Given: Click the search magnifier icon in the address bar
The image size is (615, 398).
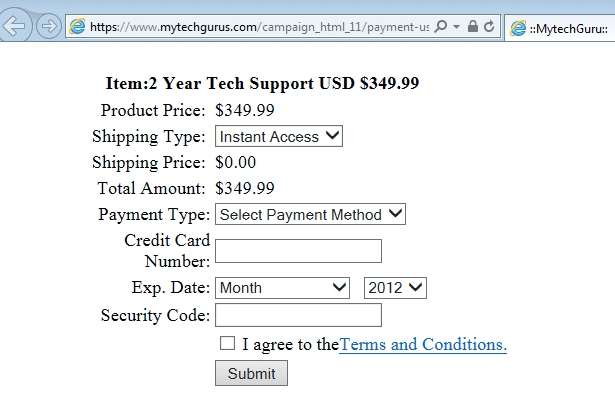Looking at the screenshot, I should coord(441,26).
